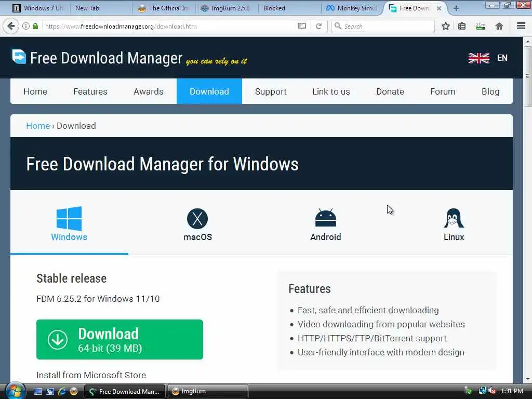Image resolution: width=532 pixels, height=399 pixels.
Task: Click HTTP/HTTPS/FTP/BitTorrent support text
Action: pos(372,338)
